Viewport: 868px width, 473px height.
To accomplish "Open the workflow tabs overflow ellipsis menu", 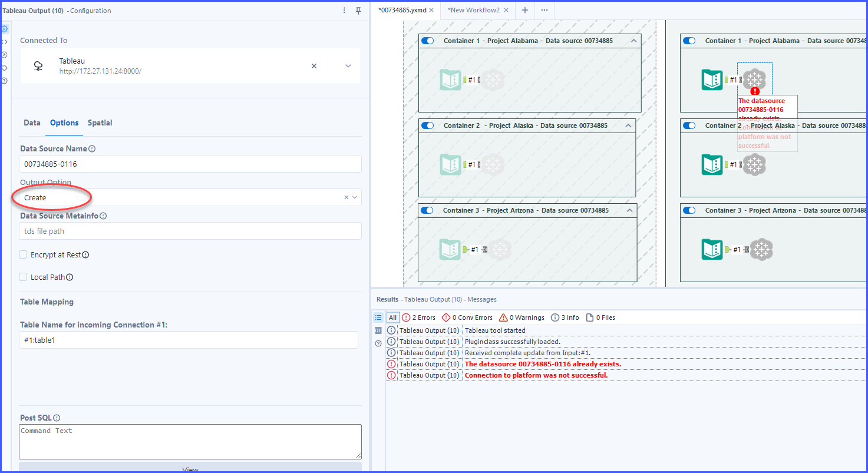I will pyautogui.click(x=544, y=10).
